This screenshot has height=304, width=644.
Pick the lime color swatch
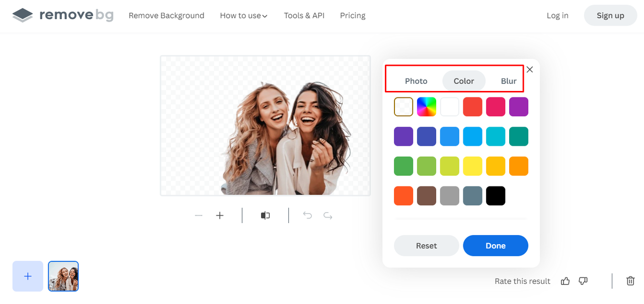pos(450,166)
